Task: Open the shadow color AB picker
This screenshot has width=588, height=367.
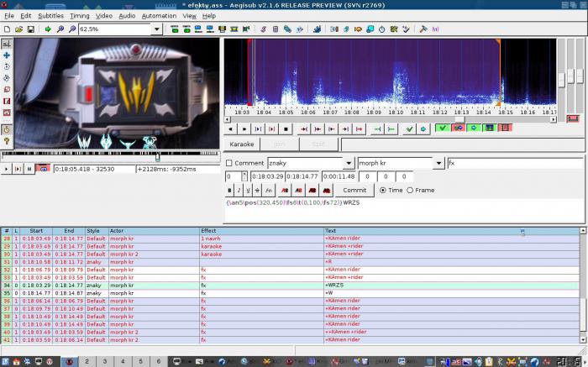Action: point(326,191)
